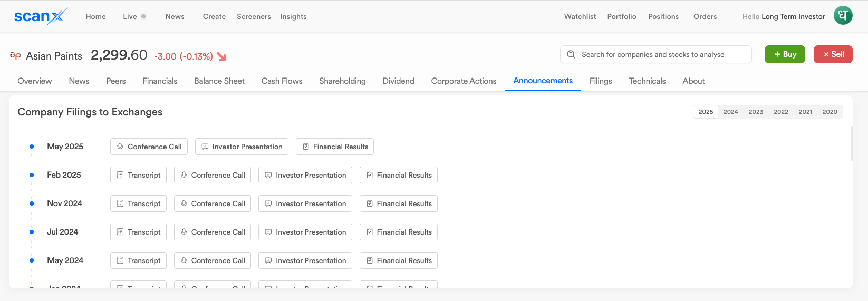Switch to the Technicals tab
868x301 pixels.
(647, 81)
